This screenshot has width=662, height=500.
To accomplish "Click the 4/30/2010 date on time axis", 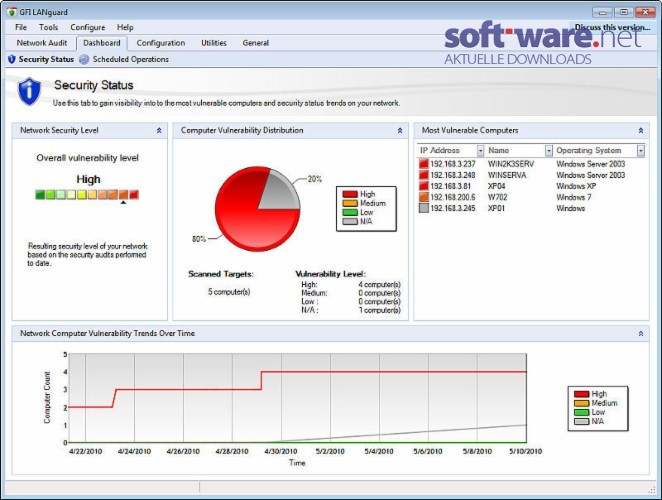I will click(x=281, y=451).
